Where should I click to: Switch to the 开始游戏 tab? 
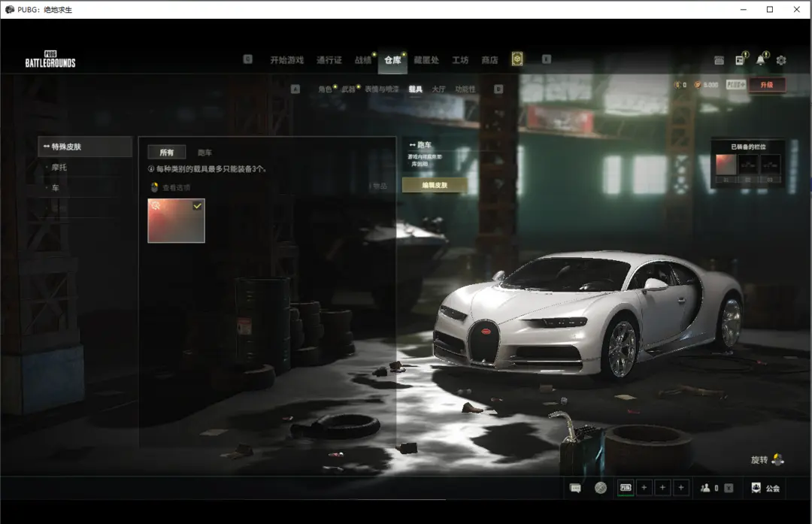point(286,60)
